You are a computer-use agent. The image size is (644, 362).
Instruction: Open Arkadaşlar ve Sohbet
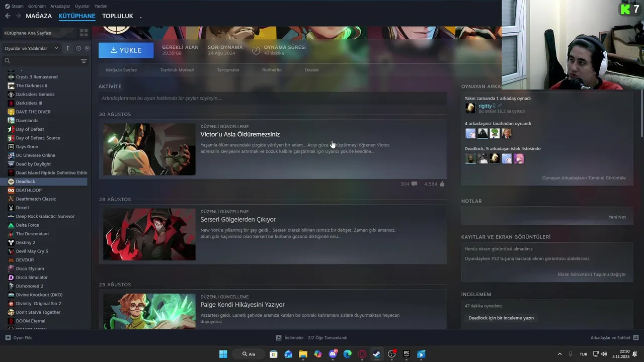614,338
